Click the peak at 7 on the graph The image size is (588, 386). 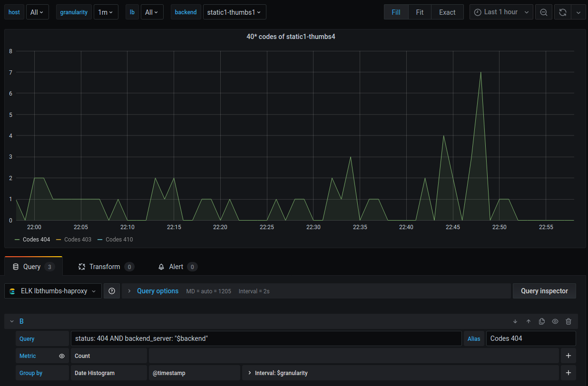(x=481, y=72)
